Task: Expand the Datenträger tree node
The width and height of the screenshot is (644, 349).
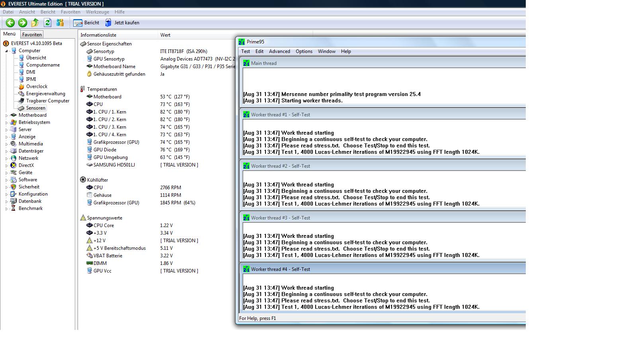Action: coord(6,151)
